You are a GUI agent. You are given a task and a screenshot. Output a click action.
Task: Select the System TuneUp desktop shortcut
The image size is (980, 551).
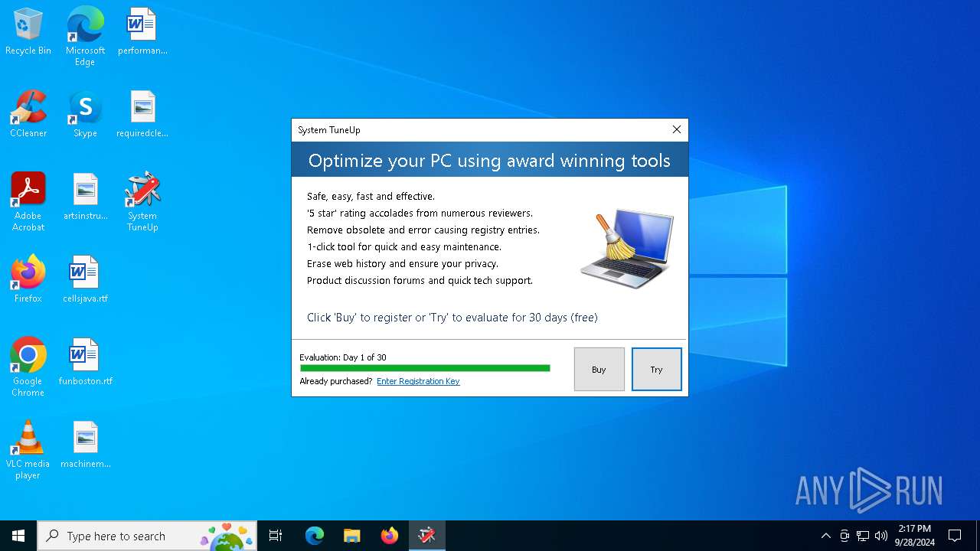[x=142, y=202]
